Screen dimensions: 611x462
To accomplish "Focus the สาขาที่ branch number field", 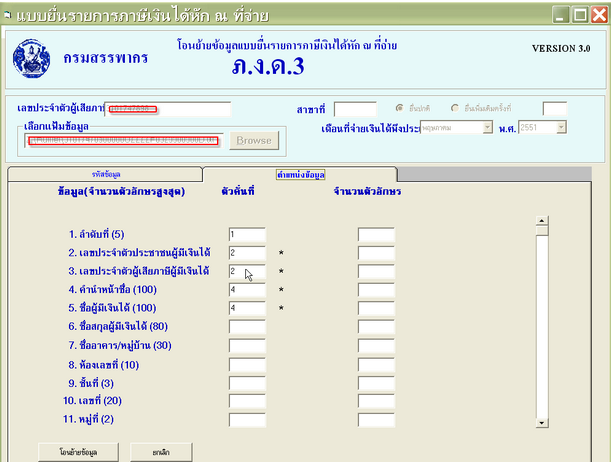I will tap(355, 109).
